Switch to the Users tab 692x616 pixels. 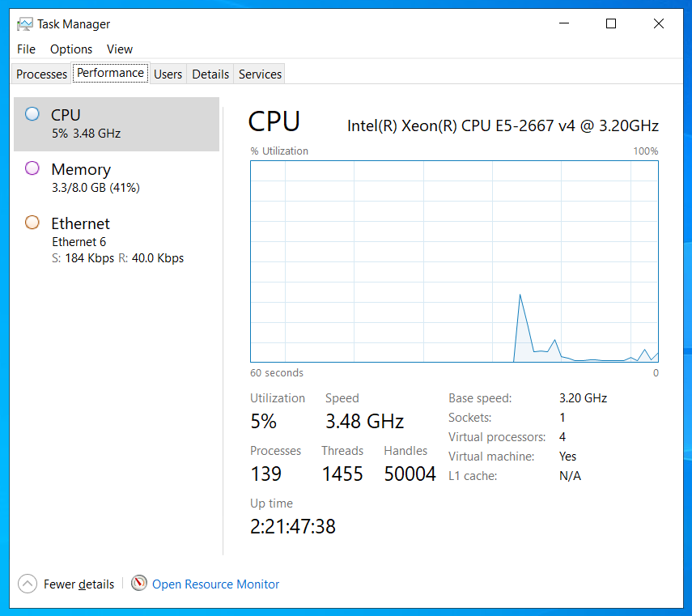coord(168,74)
